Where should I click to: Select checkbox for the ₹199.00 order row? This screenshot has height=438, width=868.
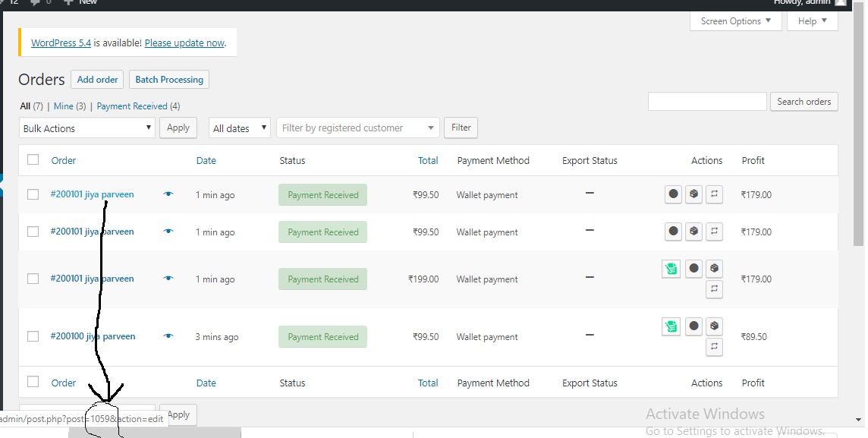pyautogui.click(x=33, y=279)
